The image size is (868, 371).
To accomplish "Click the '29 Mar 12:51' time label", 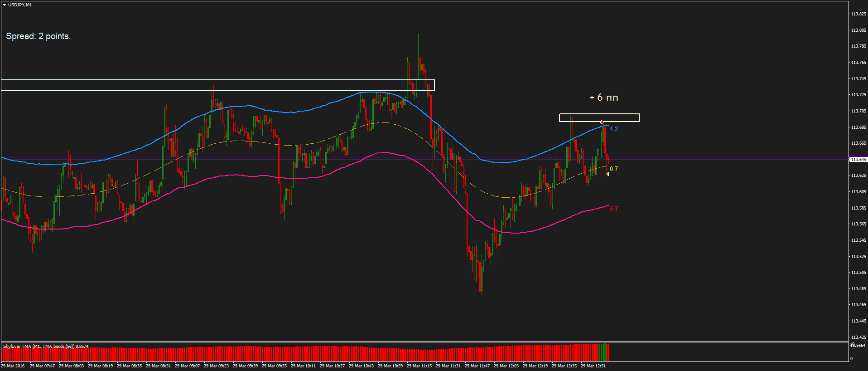I will pyautogui.click(x=593, y=366).
